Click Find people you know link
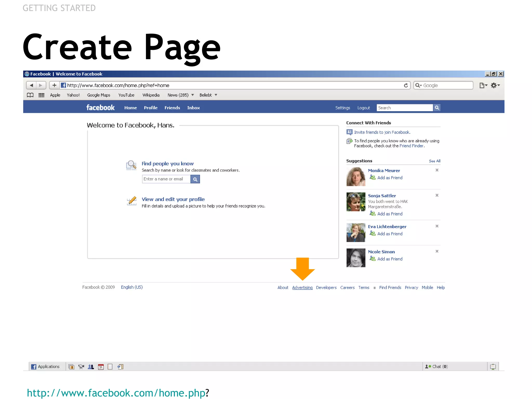Image resolution: width=532 pixels, height=399 pixels. tap(168, 164)
